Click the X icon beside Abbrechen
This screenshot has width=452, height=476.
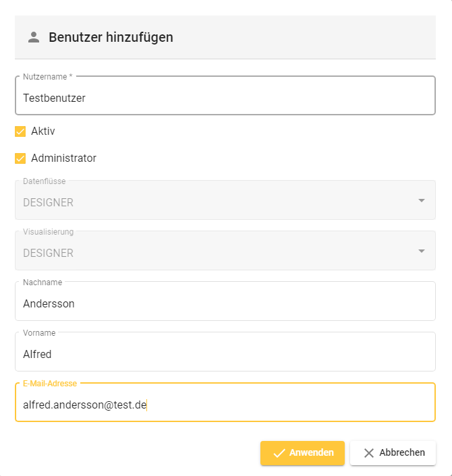(x=368, y=453)
